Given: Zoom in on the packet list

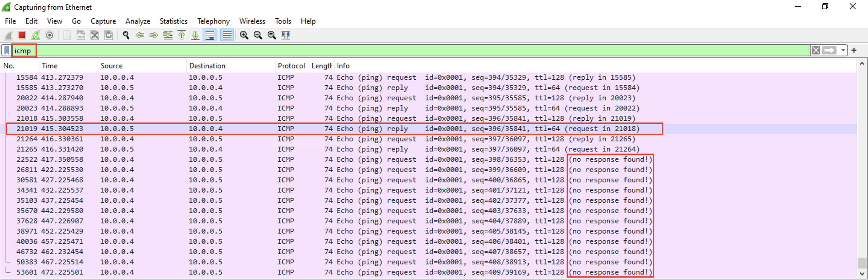Looking at the screenshot, I should 244,35.
